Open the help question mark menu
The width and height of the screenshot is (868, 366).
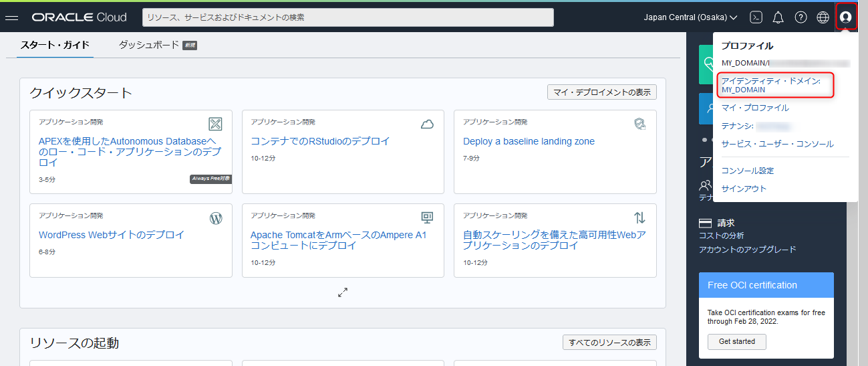[801, 17]
